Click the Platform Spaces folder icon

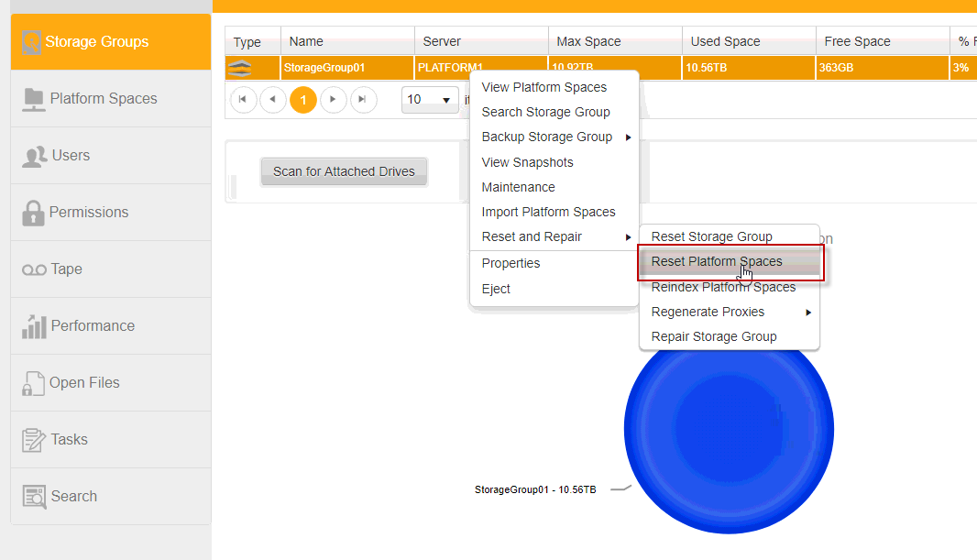tap(33, 100)
